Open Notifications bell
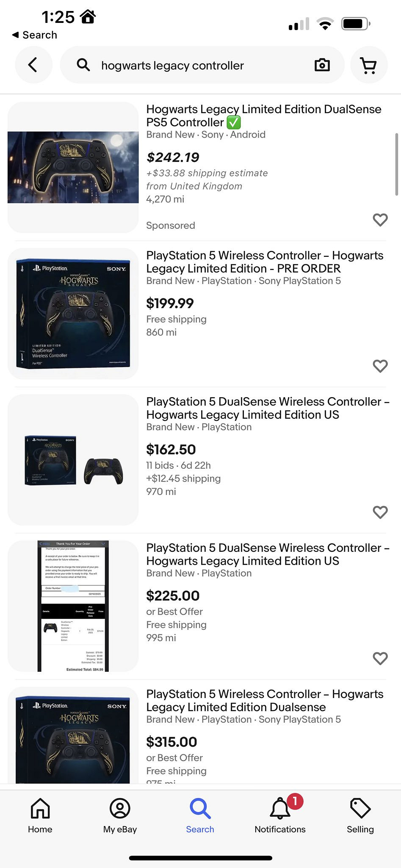 280,815
